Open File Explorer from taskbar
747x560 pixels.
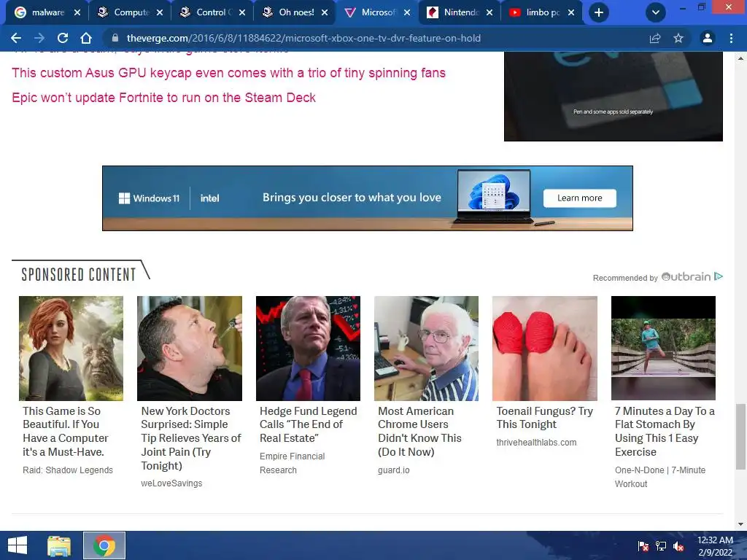(x=59, y=545)
